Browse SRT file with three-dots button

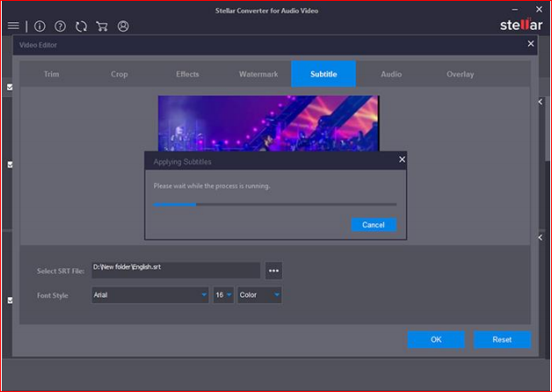273,271
